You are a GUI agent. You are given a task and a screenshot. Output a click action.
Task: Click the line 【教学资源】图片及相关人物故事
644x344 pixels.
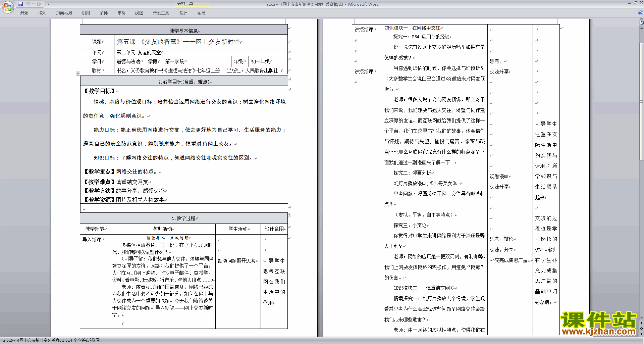124,200
